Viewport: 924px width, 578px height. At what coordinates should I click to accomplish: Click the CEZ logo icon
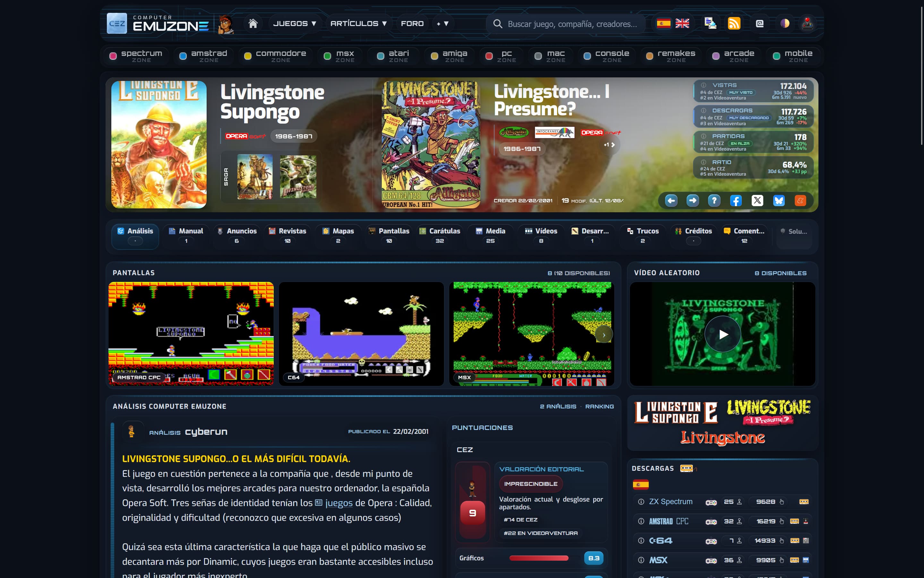pos(117,23)
